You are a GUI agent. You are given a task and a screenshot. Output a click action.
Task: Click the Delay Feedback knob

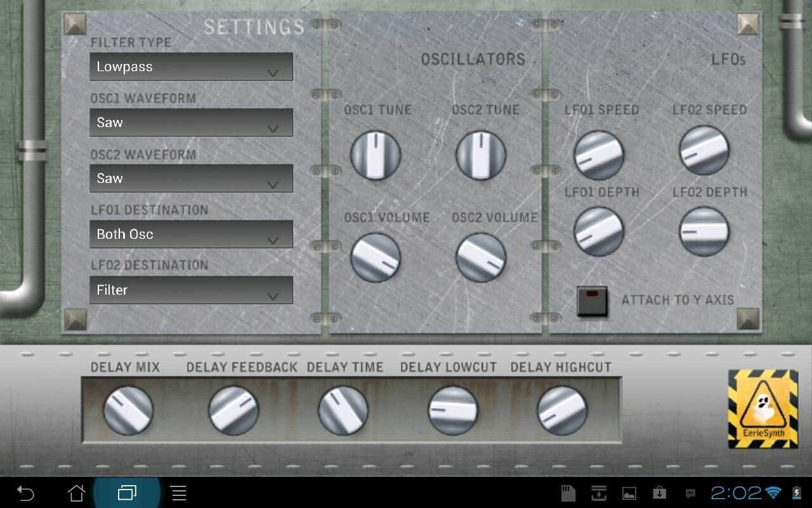(x=233, y=410)
